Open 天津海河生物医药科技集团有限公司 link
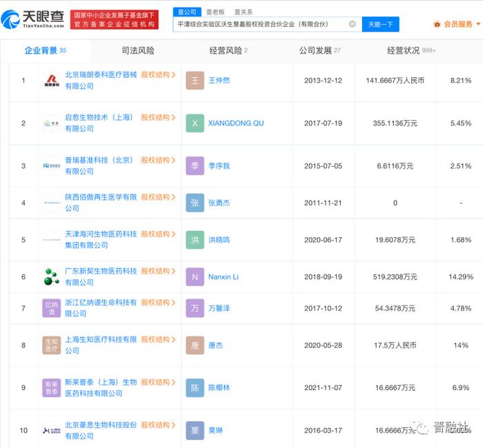This screenshot has width=483, height=448. 101,240
